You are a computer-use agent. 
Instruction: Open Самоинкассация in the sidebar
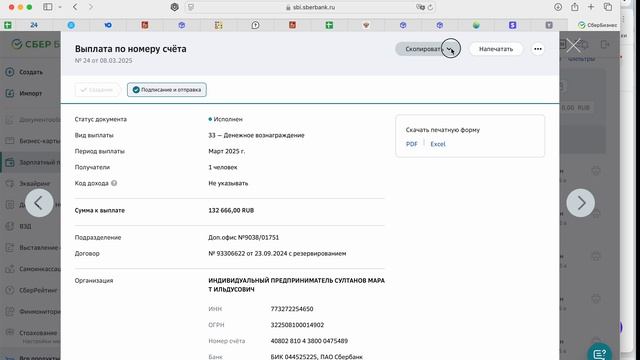point(33,269)
